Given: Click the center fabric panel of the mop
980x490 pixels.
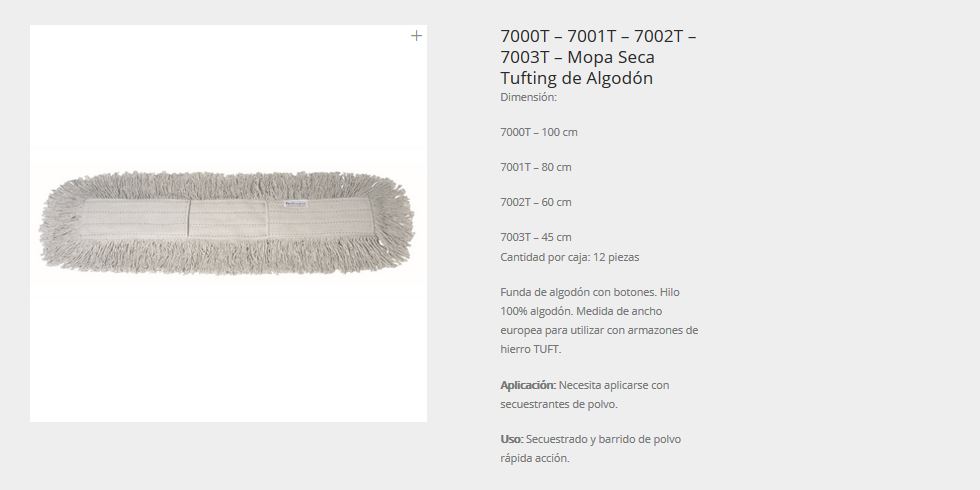Looking at the screenshot, I should pos(228,218).
